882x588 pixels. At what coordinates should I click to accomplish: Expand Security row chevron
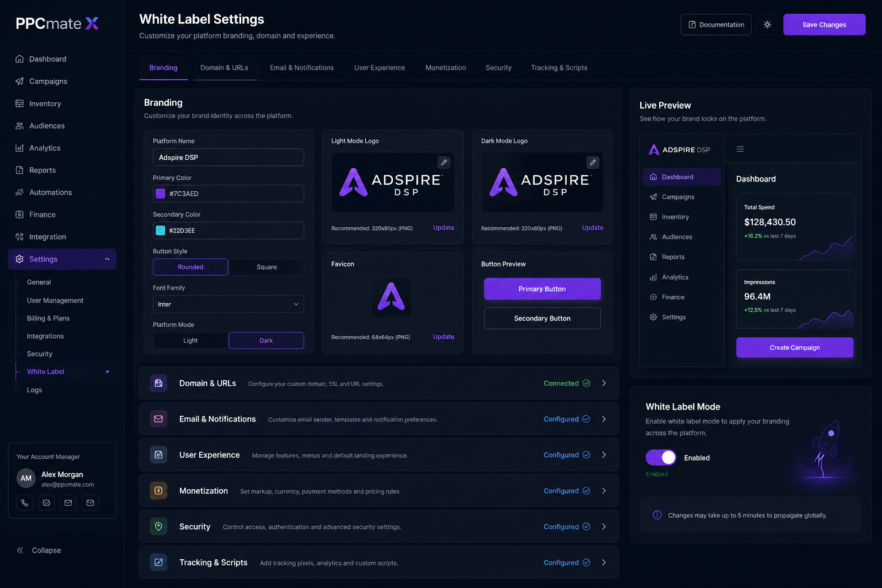coord(604,527)
